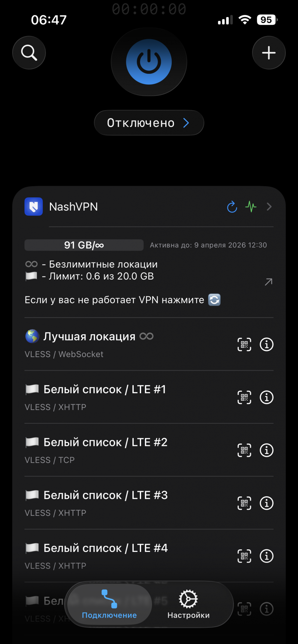Tap the search magnifier icon
Viewport: 298px width, 644px height.
pos(29,53)
